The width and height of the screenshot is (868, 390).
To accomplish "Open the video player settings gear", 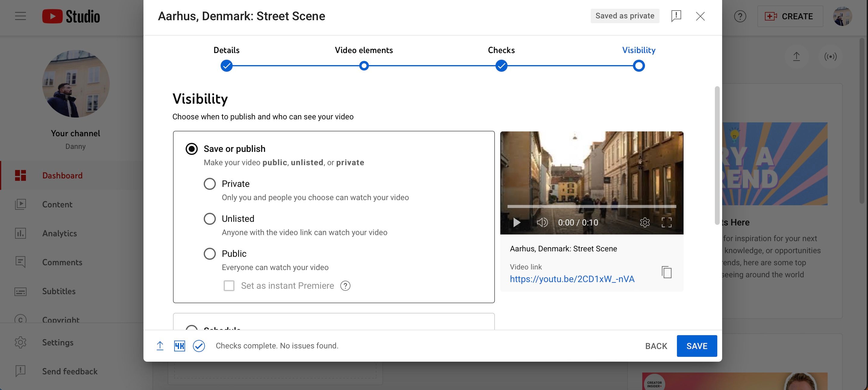I will pos(645,222).
